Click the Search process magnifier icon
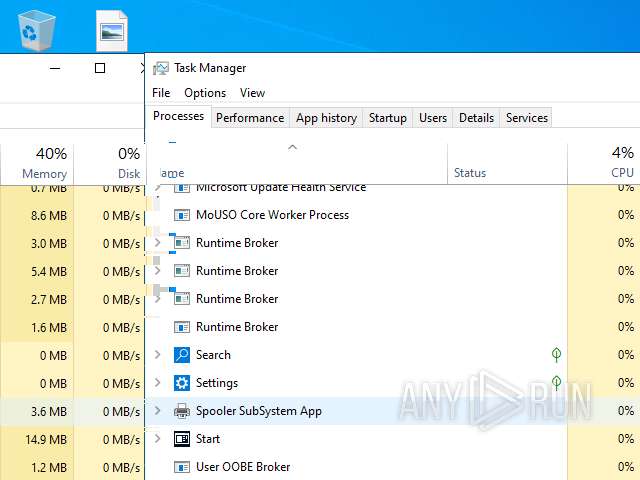 [x=182, y=355]
